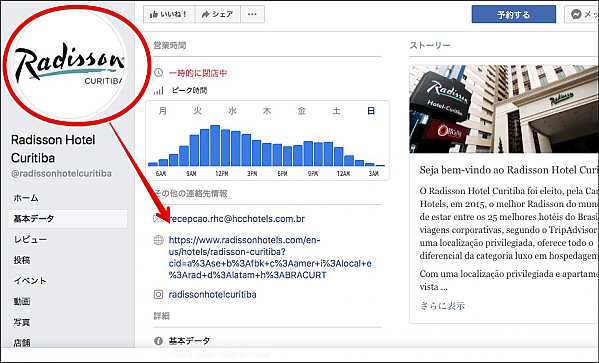Image resolution: width=599 pixels, height=363 pixels.
Task: Click the 営業時間 section heading
Action: [170, 45]
